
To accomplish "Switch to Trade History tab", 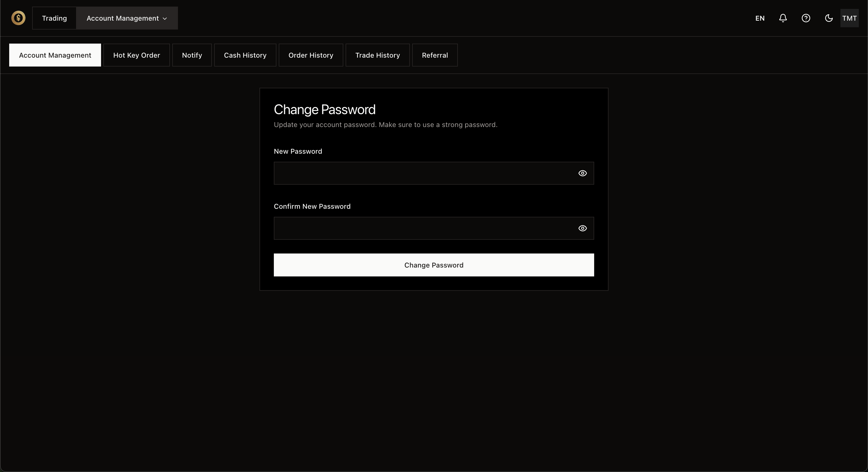I will click(377, 55).
